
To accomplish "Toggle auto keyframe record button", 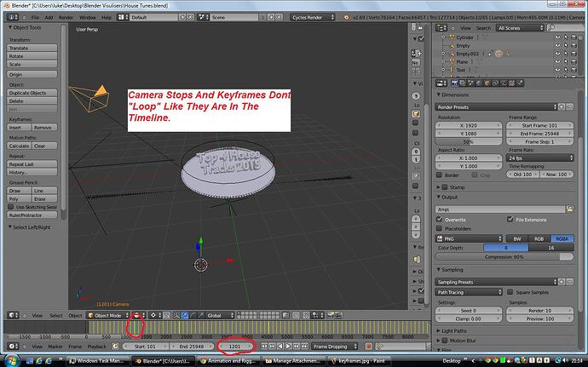I will point(369,347).
